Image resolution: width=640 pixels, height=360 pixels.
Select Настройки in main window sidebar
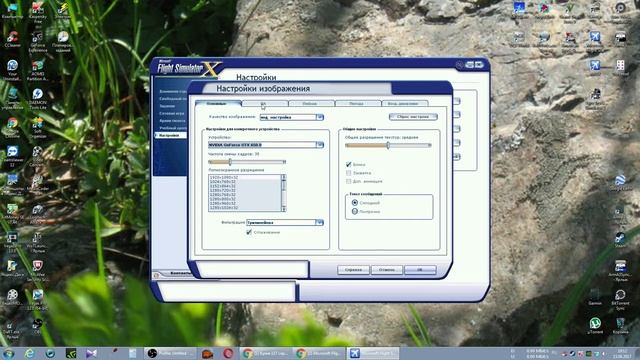[x=170, y=135]
